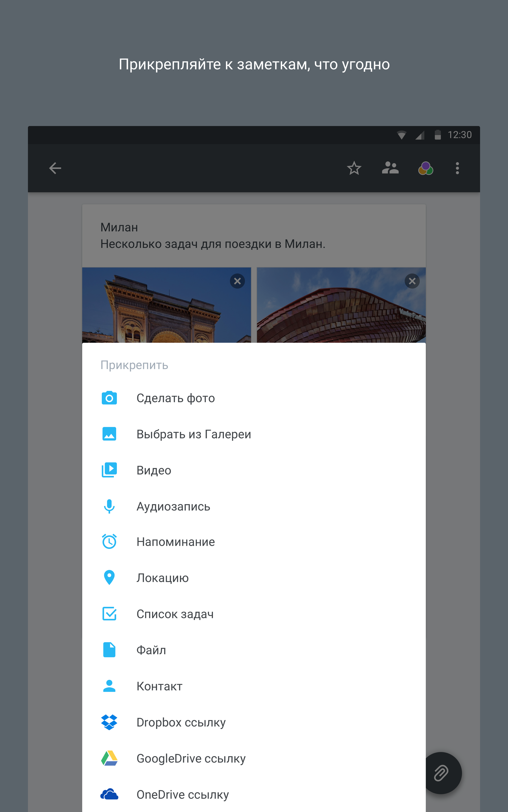508x812 pixels.
Task: Open the three-dot overflow menu
Action: click(x=457, y=168)
